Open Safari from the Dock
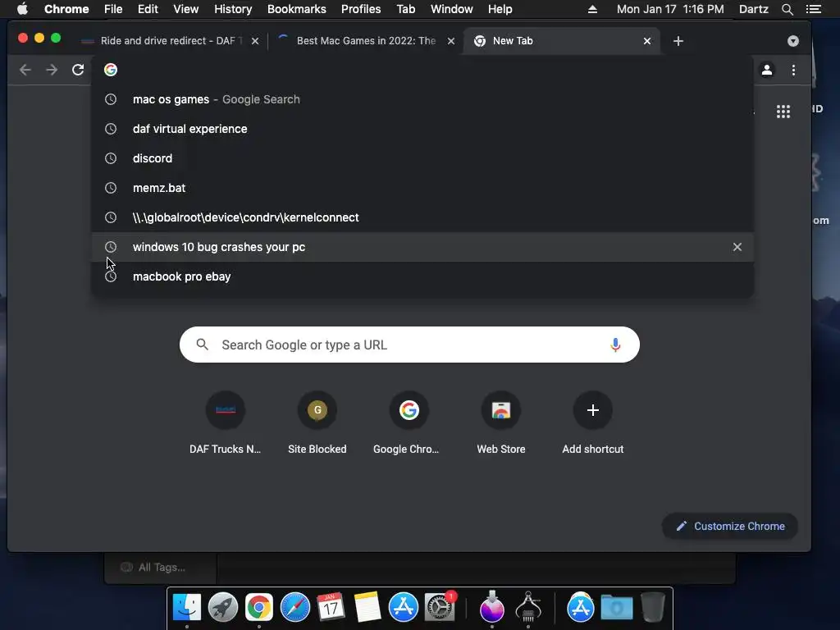This screenshot has height=630, width=840. [295, 607]
